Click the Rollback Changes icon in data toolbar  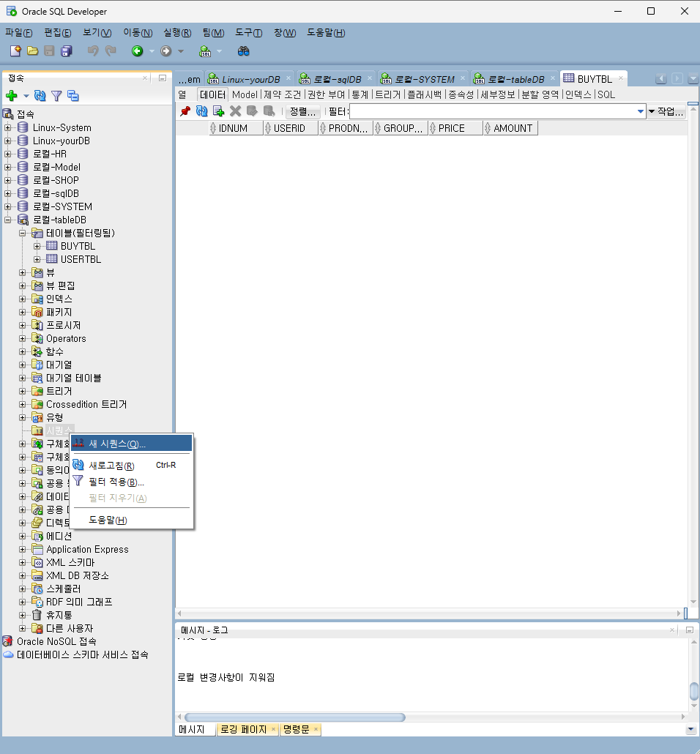[x=269, y=111]
